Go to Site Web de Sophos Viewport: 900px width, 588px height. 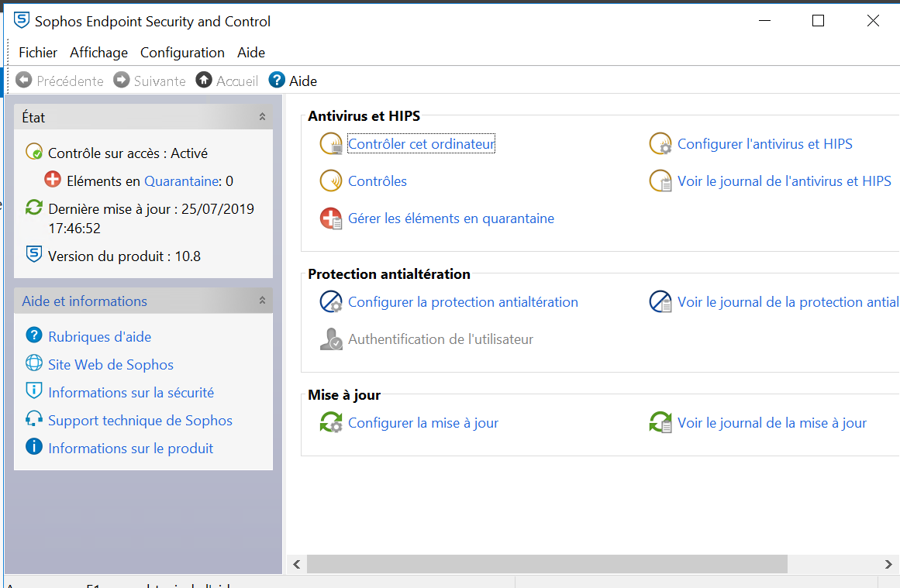[110, 365]
